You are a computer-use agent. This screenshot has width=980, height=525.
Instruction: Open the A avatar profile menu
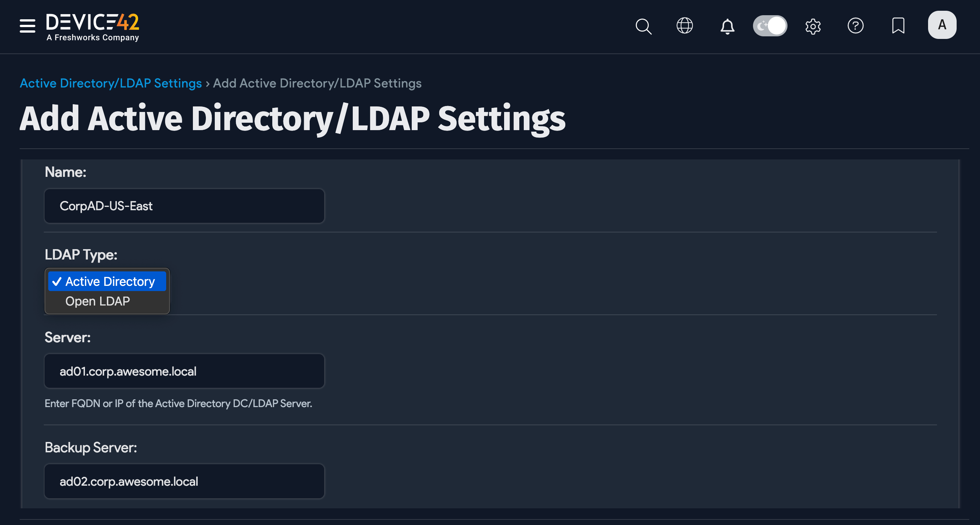(x=942, y=25)
